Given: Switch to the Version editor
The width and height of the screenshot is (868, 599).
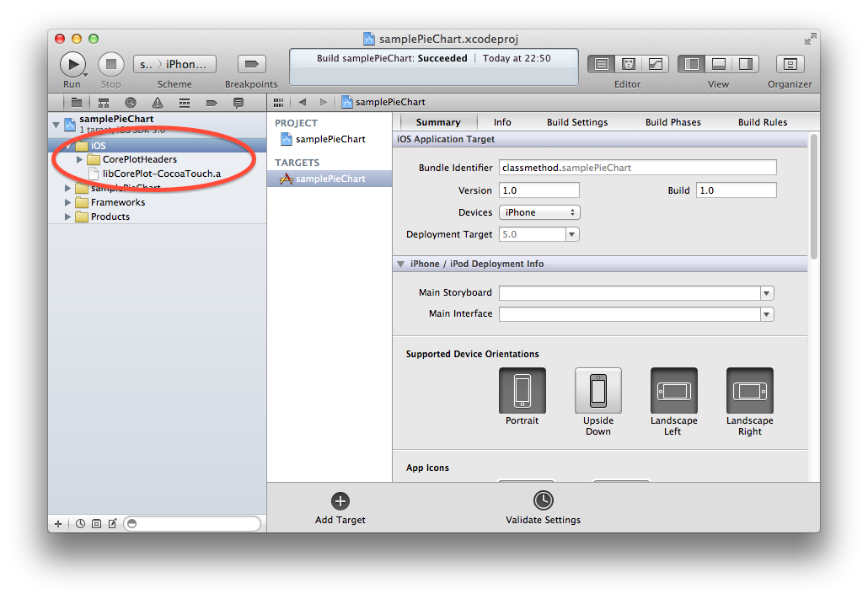Looking at the screenshot, I should pyautogui.click(x=654, y=64).
